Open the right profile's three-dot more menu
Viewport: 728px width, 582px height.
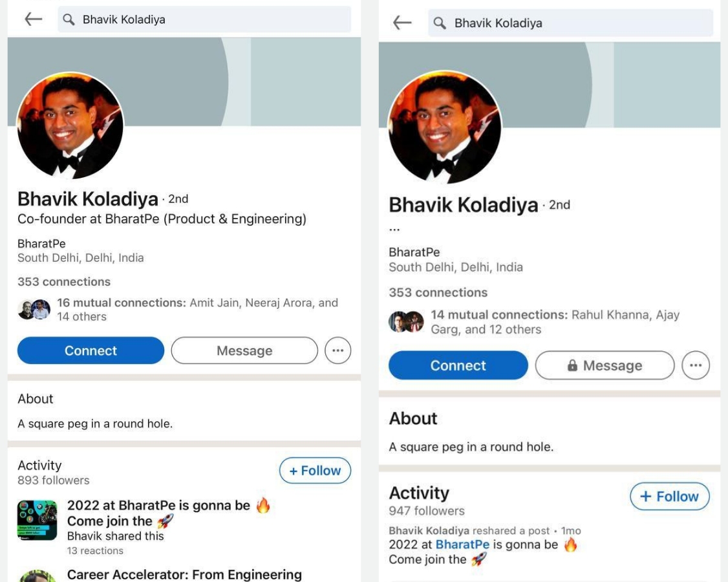click(696, 365)
